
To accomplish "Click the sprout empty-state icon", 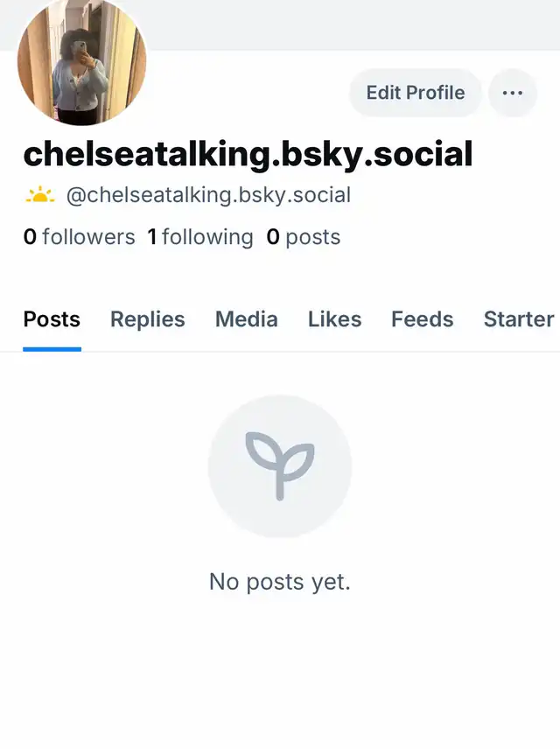I will point(280,466).
